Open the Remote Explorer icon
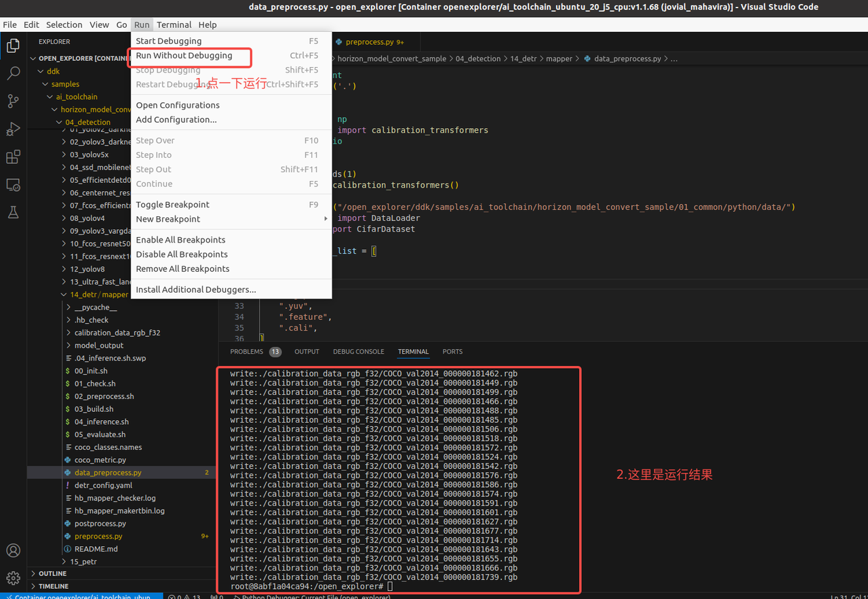Viewport: 868px width, 599px height. click(13, 185)
